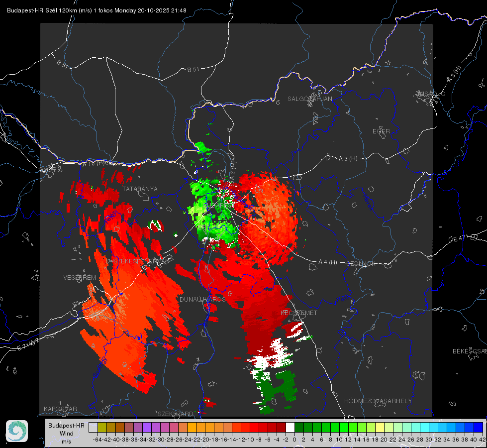Select the white swatch in the wind legend
Image resolution: width=487 pixels, height=448 pixels.
click(x=290, y=427)
